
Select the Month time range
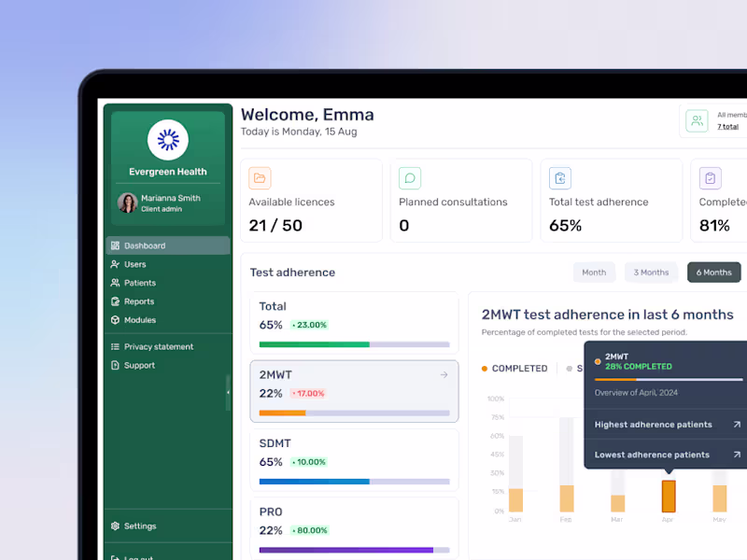(594, 273)
